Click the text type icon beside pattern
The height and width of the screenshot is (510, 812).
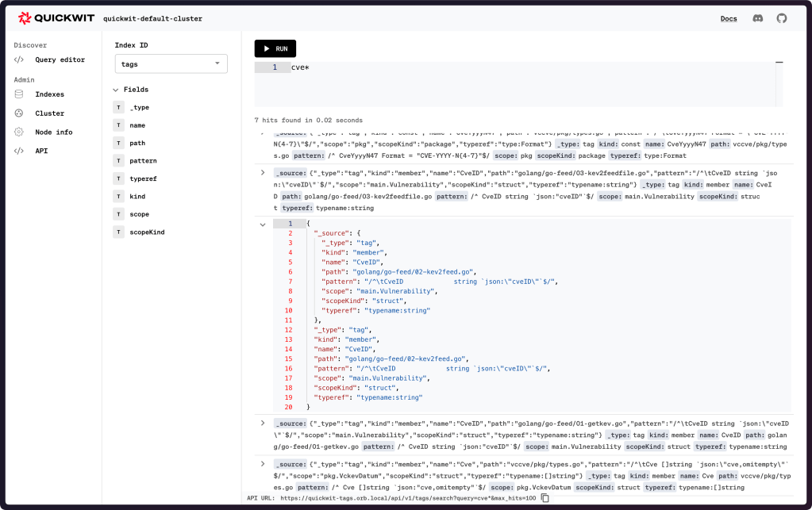(x=119, y=161)
